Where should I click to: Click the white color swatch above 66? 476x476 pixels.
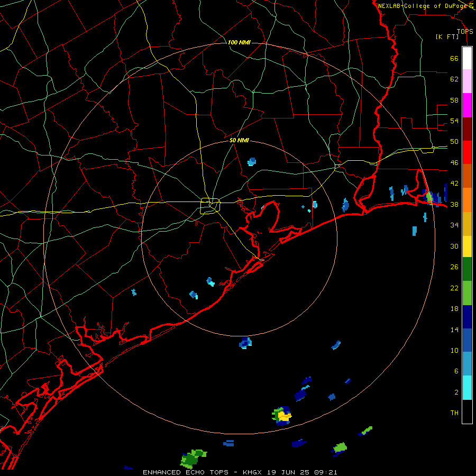coord(467,58)
